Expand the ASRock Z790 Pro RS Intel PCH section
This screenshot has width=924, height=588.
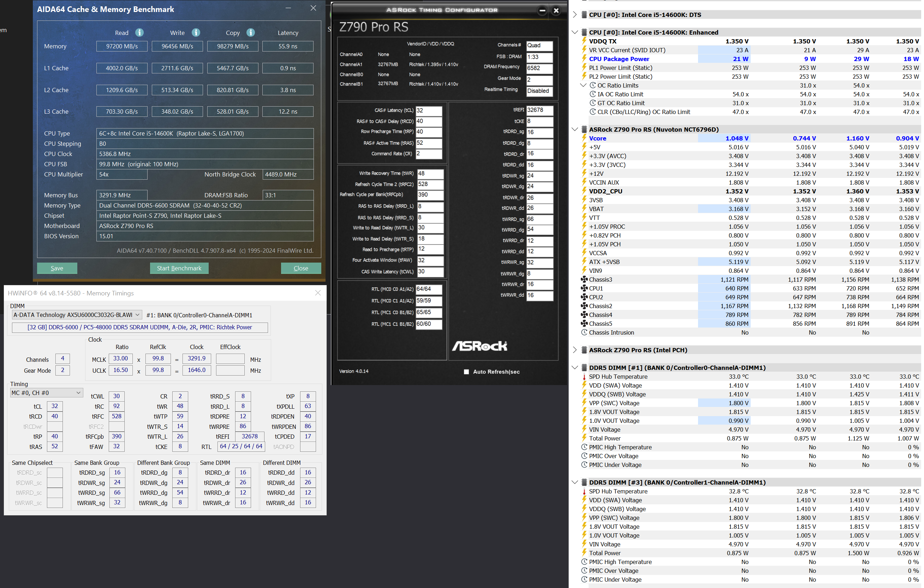pos(574,350)
